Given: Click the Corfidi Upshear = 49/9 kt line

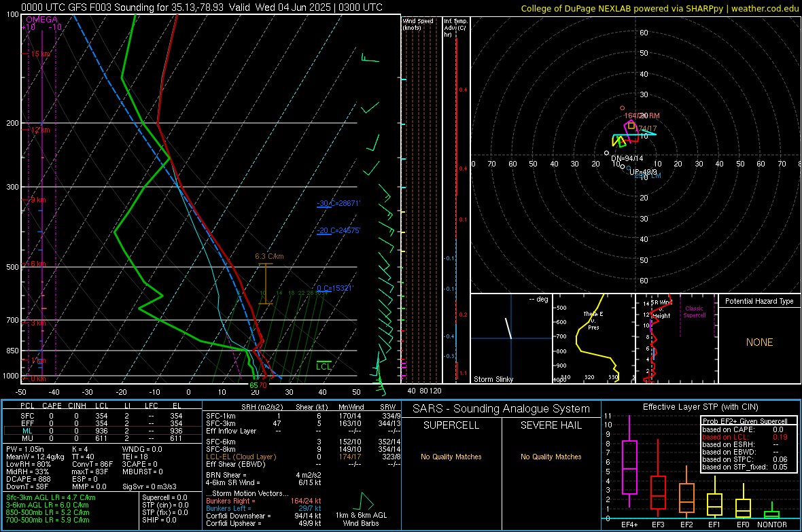Looking at the screenshot, I should [264, 523].
